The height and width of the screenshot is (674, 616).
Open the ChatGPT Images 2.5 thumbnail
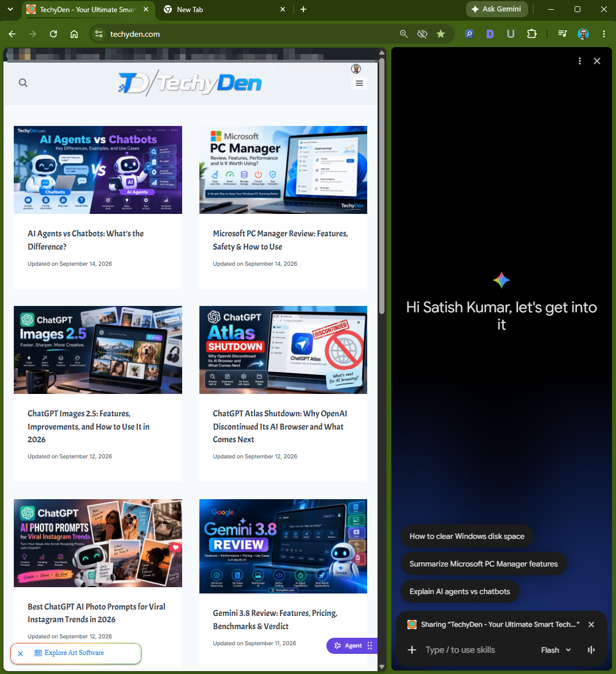98,350
